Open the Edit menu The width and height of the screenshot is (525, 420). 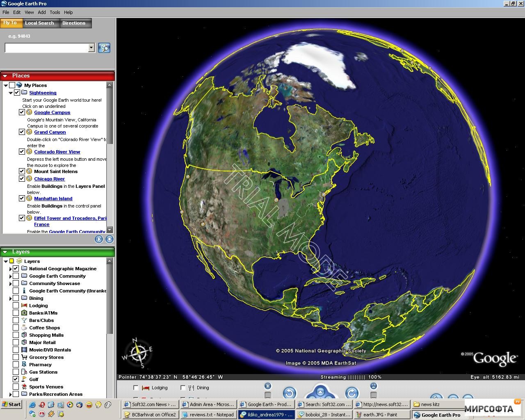pos(17,12)
